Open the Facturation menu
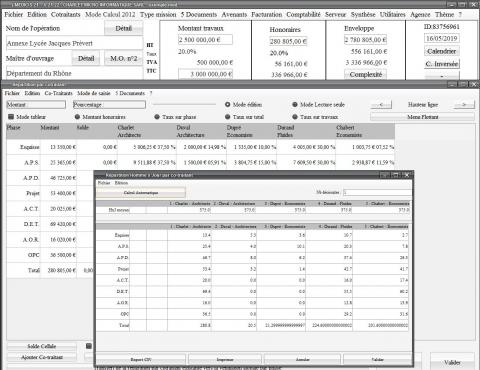Screen dimensions: 480x370 [267, 14]
